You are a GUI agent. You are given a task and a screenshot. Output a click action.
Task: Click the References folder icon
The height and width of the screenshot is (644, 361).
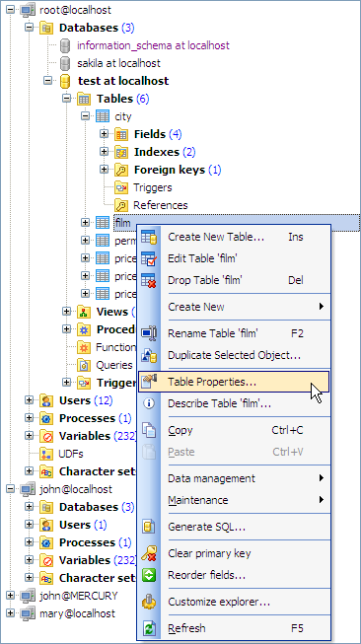pos(121,205)
